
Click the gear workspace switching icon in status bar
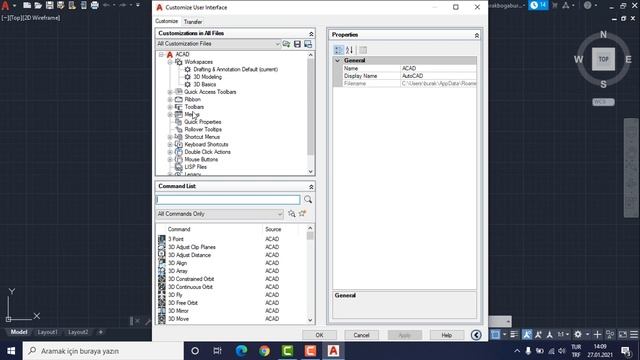(578, 334)
